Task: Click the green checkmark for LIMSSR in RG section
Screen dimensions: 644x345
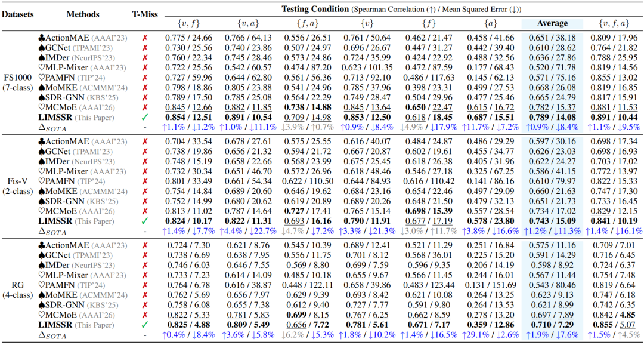Action: point(145,325)
